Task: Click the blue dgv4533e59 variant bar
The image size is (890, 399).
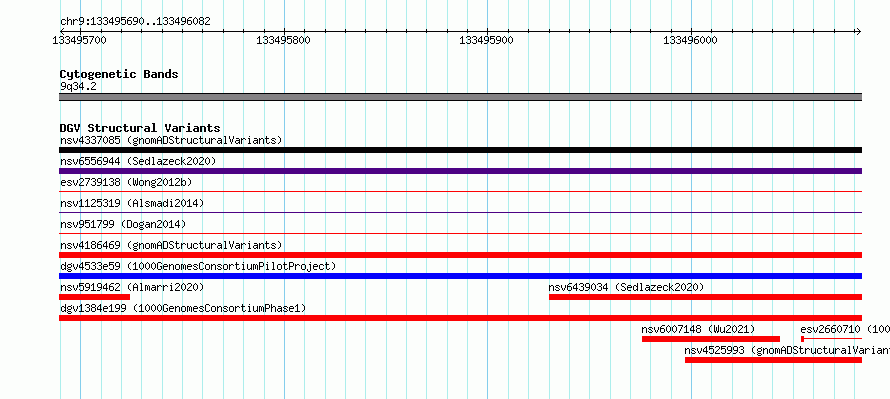Action: coord(460,276)
